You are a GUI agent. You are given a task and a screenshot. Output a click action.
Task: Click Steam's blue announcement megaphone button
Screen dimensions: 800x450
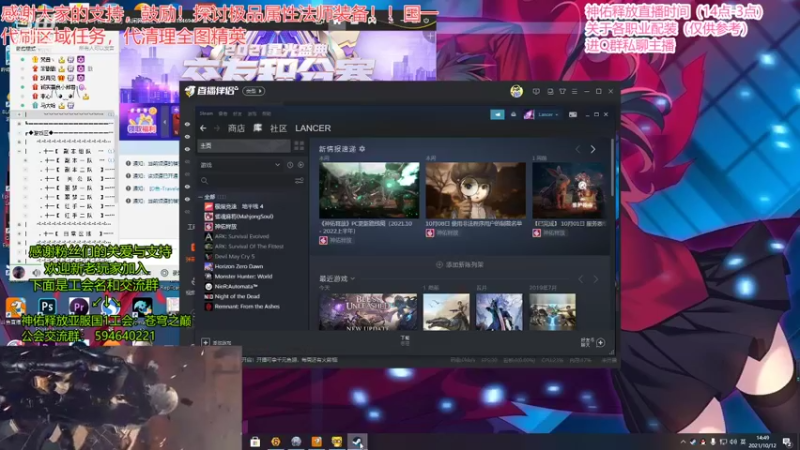point(497,114)
